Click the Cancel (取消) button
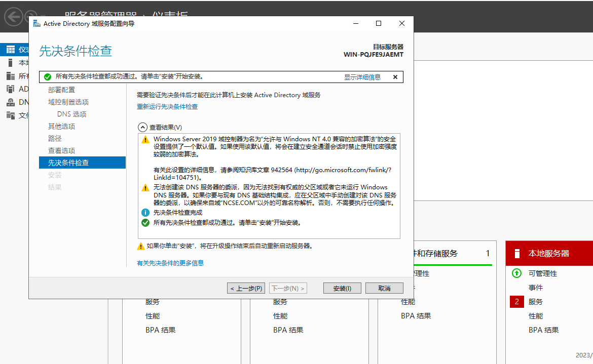Image resolution: width=593 pixels, height=364 pixels. pyautogui.click(x=384, y=288)
